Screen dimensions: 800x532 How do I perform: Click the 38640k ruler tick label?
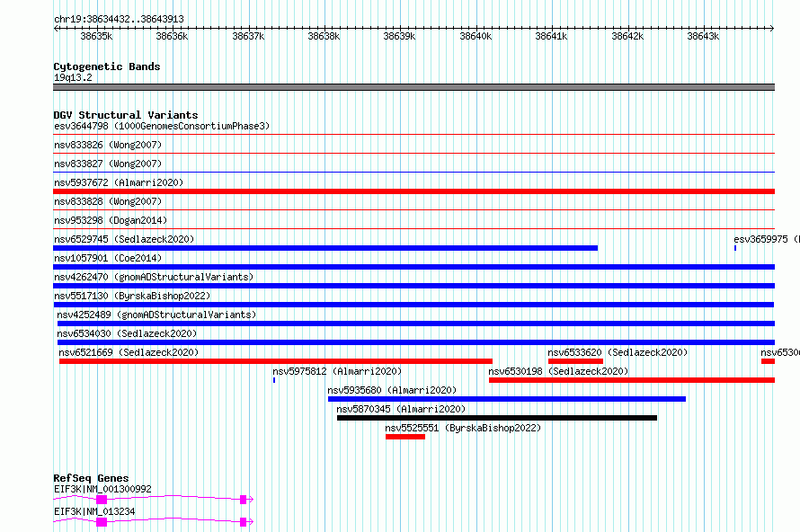[x=476, y=36]
